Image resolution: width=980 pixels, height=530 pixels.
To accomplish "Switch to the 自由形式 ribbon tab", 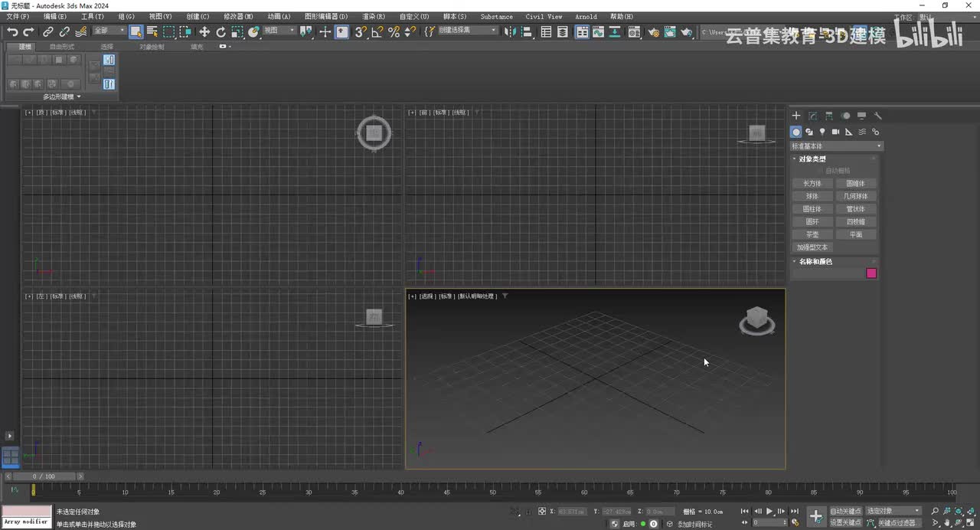I will (62, 47).
